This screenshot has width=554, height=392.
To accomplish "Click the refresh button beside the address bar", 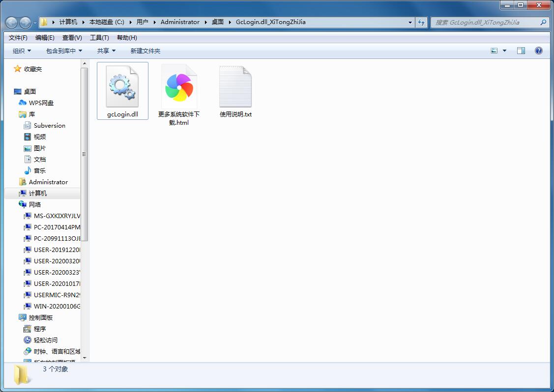I will 421,22.
